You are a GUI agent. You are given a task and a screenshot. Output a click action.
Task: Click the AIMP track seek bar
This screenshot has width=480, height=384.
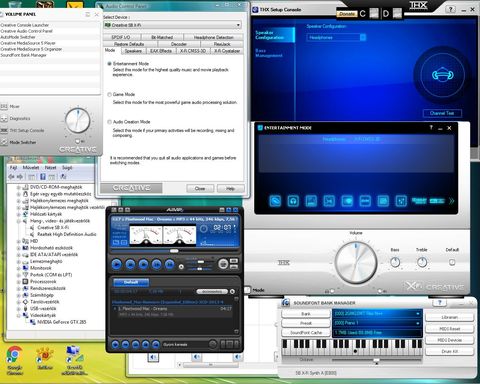coord(175,251)
